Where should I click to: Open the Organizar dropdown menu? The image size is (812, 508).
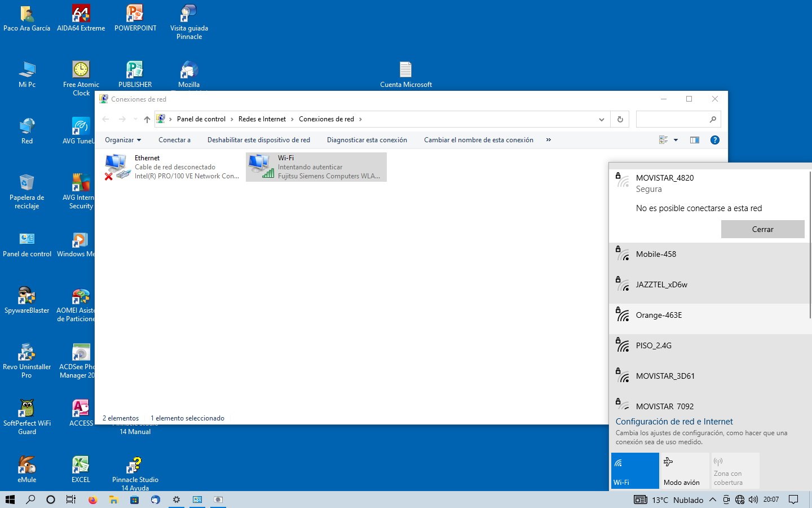pyautogui.click(x=123, y=140)
